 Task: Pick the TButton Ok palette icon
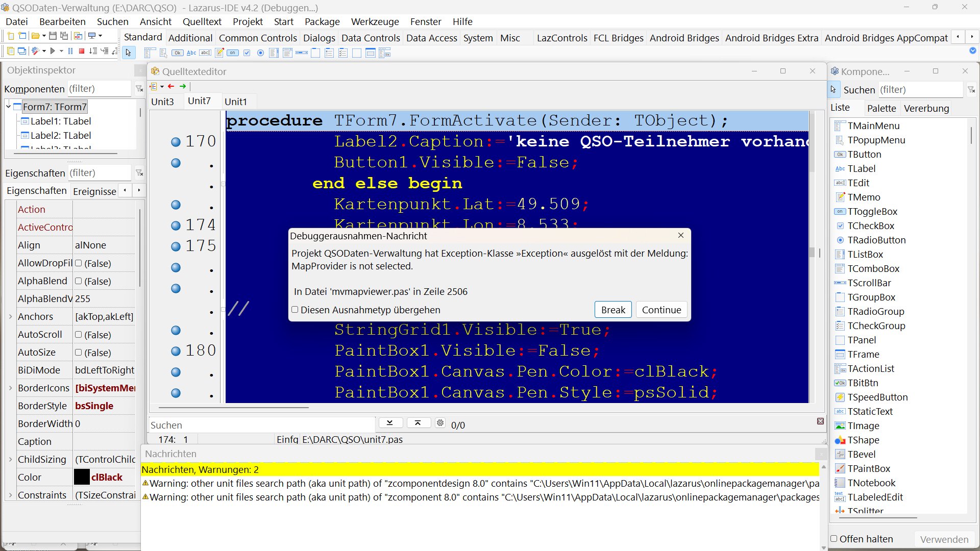177,53
